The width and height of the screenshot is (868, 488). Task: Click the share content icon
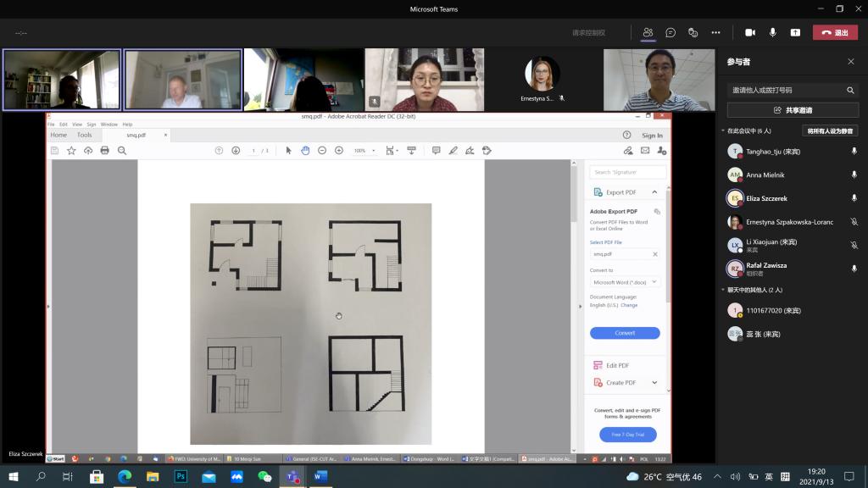[795, 32]
